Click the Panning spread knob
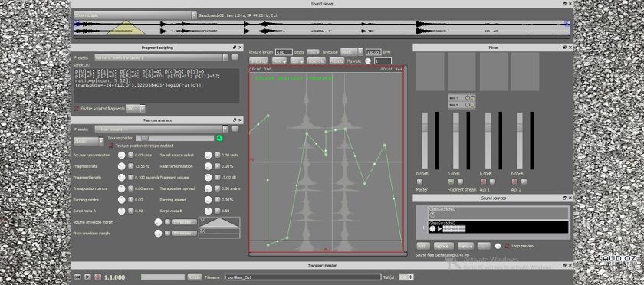The width and height of the screenshot is (644, 285). (x=209, y=200)
